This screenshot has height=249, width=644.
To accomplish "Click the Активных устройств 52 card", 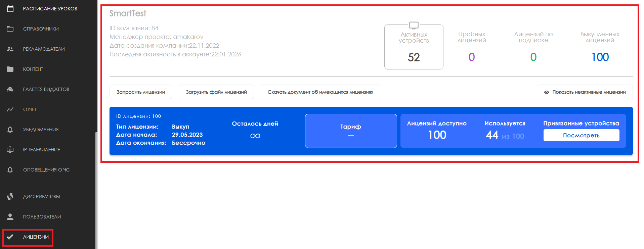I will [x=414, y=47].
